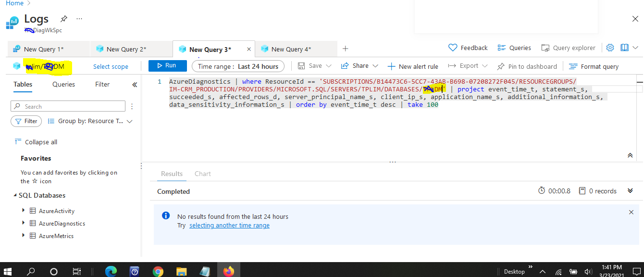Expand the AzureMetrics table

(x=23, y=236)
